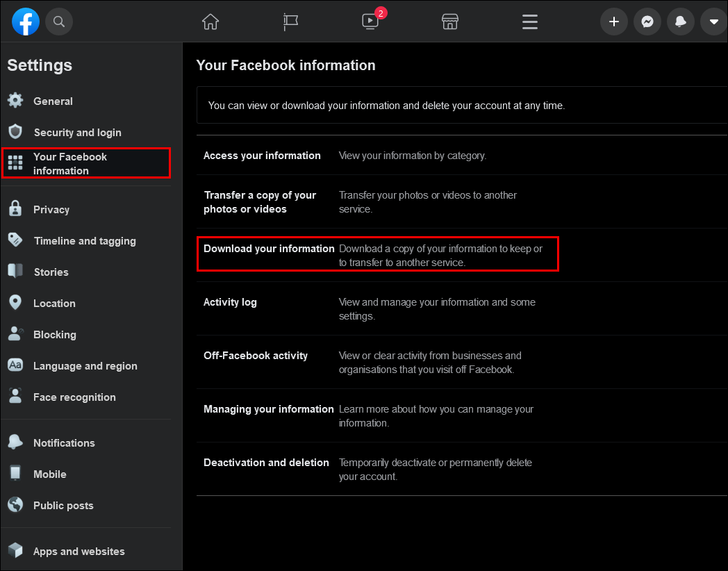Image resolution: width=728 pixels, height=571 pixels.
Task: Click the Your Facebook information grid icon
Action: [15, 163]
